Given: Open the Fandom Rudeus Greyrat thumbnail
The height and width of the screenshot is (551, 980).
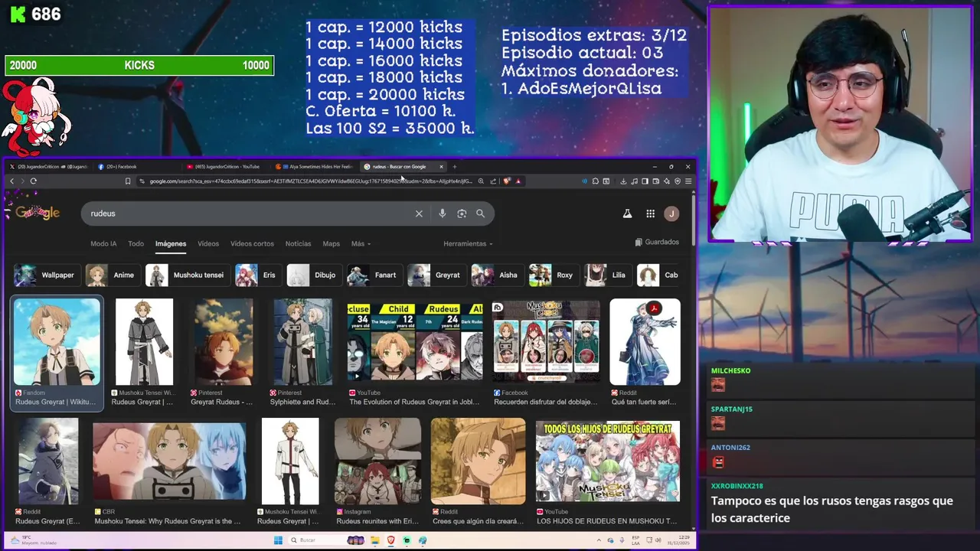Looking at the screenshot, I should [x=57, y=342].
